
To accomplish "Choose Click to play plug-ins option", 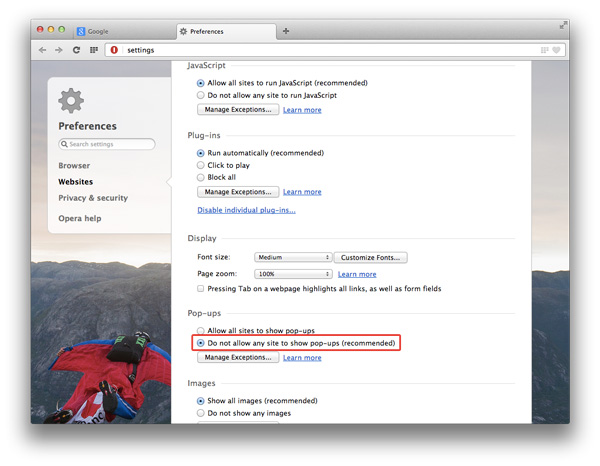I will pos(201,164).
